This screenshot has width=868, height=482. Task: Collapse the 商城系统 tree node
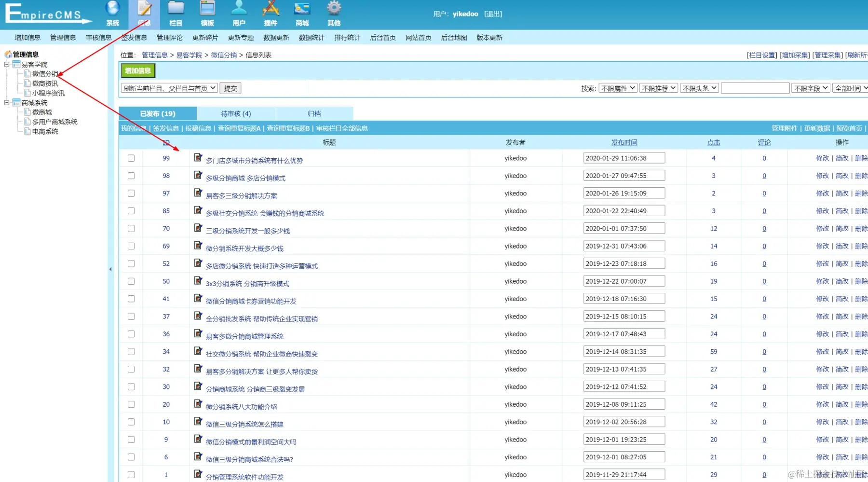point(7,102)
